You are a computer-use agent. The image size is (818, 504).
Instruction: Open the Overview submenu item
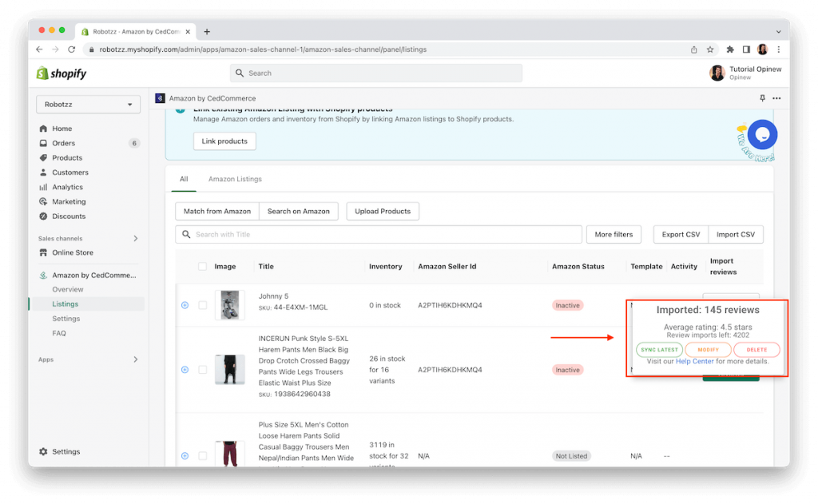[68, 290]
